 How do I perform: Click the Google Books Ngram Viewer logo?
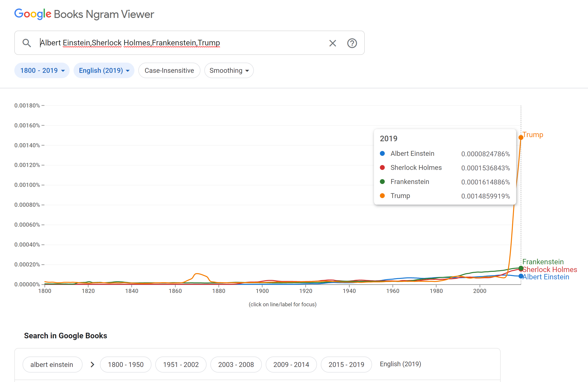[84, 14]
